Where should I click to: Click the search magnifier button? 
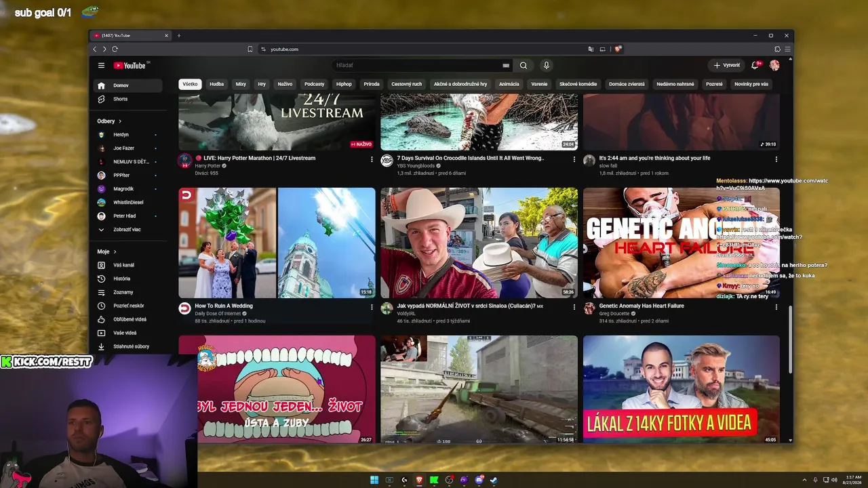pyautogui.click(x=524, y=65)
